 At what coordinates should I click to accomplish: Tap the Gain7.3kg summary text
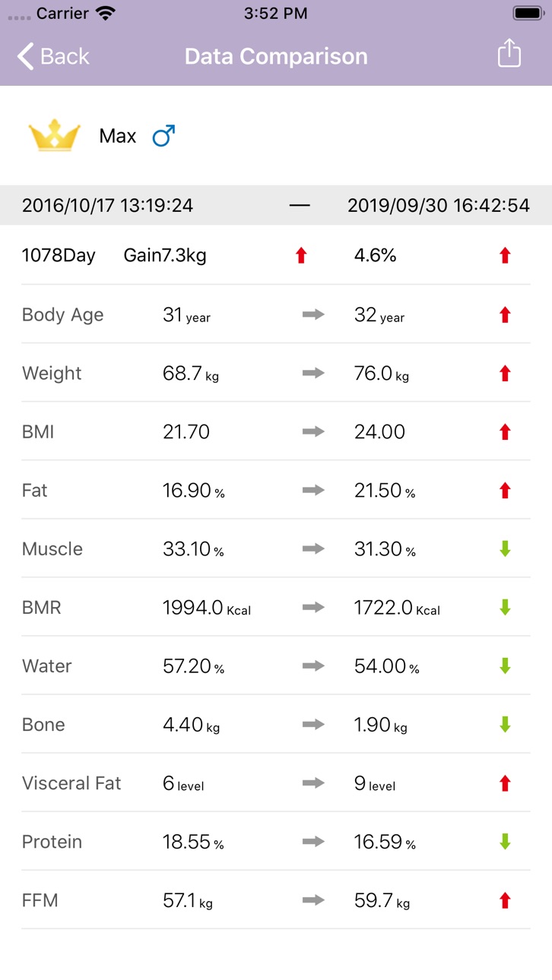(165, 255)
